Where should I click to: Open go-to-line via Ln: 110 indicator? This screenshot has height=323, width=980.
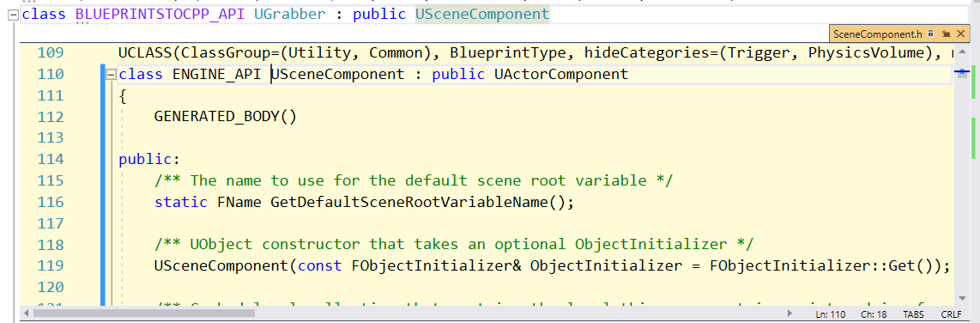point(830,314)
